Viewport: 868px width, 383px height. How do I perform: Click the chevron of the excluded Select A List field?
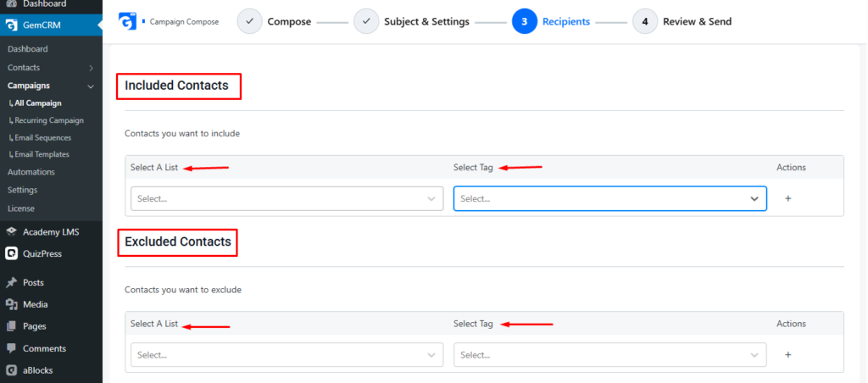[x=431, y=355]
